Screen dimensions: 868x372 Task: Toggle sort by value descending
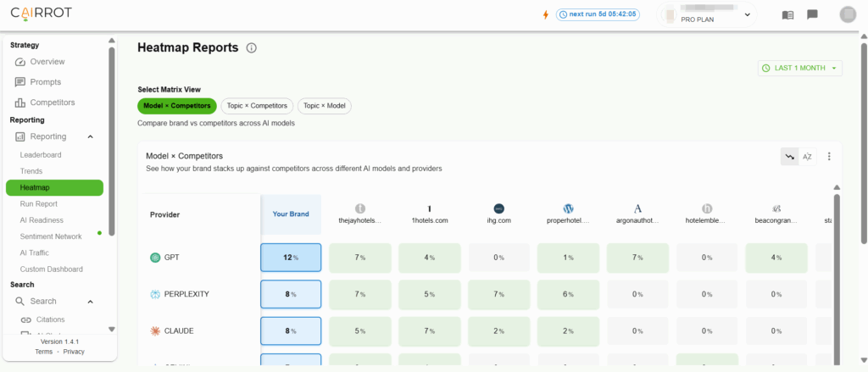tap(790, 157)
